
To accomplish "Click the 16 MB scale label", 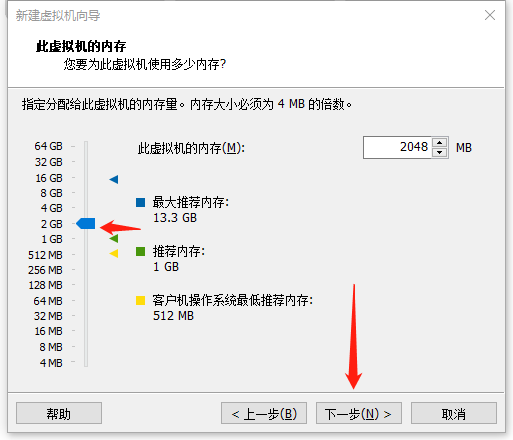I will [49, 331].
